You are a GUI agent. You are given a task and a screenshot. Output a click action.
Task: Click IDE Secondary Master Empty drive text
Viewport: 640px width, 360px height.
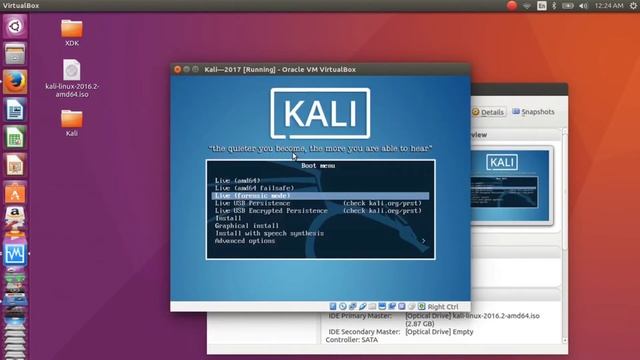[x=439, y=332]
